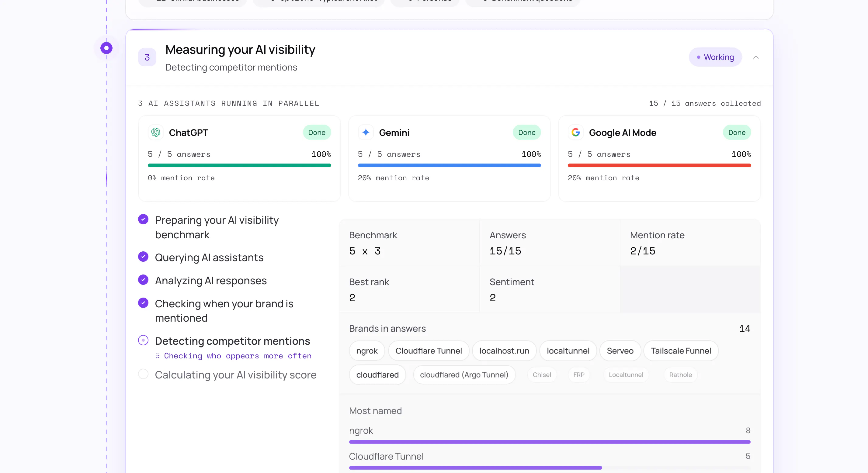This screenshot has width=868, height=473.
Task: Click the Best rank value 2
Action: pos(352,298)
